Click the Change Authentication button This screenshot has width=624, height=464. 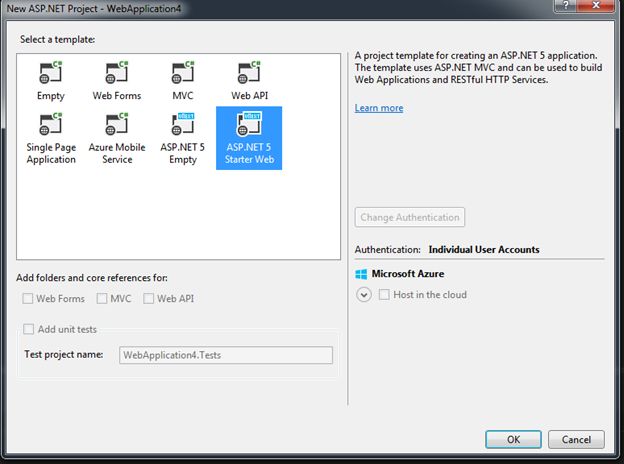(x=410, y=217)
